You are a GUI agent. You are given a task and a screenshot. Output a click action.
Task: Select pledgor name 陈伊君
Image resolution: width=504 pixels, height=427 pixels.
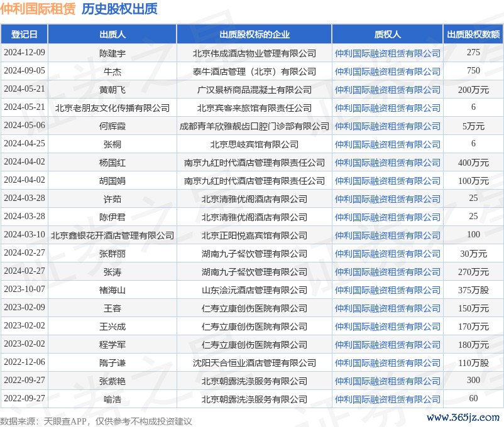click(112, 217)
